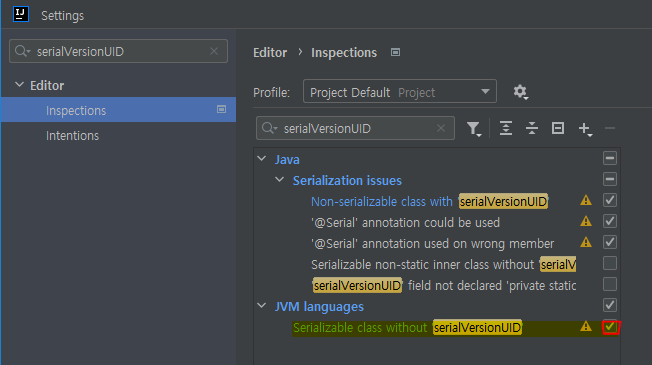Open the Profile Project Default dropdown
The height and width of the screenshot is (365, 652).
pos(400,91)
